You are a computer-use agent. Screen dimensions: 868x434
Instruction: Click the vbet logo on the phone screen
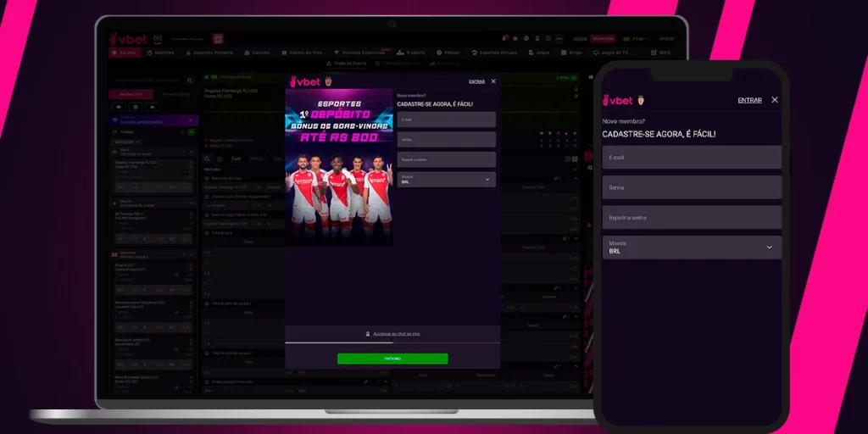pos(618,100)
